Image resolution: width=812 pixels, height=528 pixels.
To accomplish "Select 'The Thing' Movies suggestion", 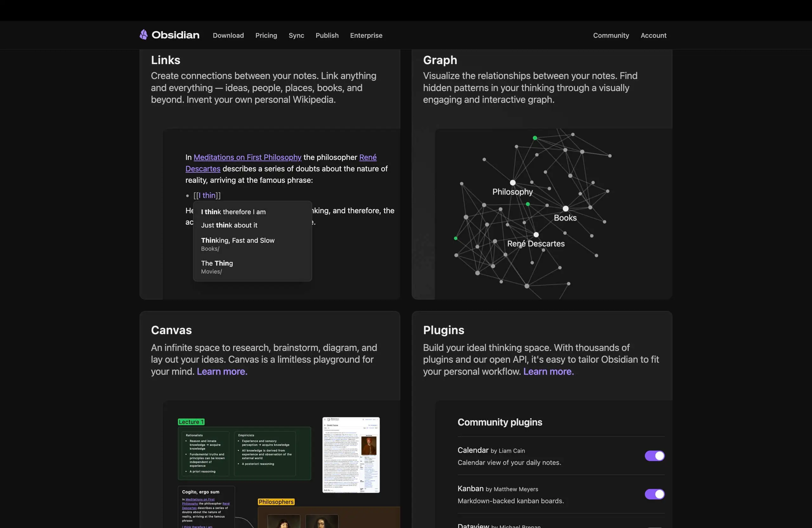I will [x=252, y=267].
